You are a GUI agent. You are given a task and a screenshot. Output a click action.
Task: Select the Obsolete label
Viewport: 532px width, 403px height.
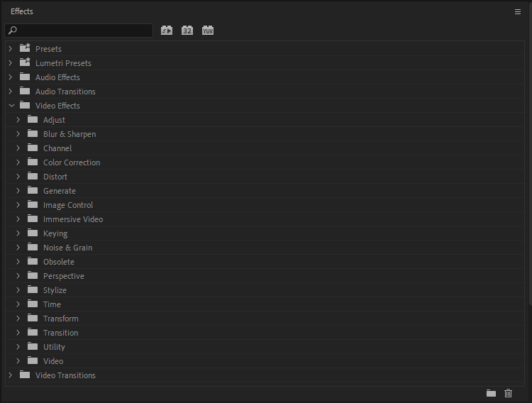(59, 262)
